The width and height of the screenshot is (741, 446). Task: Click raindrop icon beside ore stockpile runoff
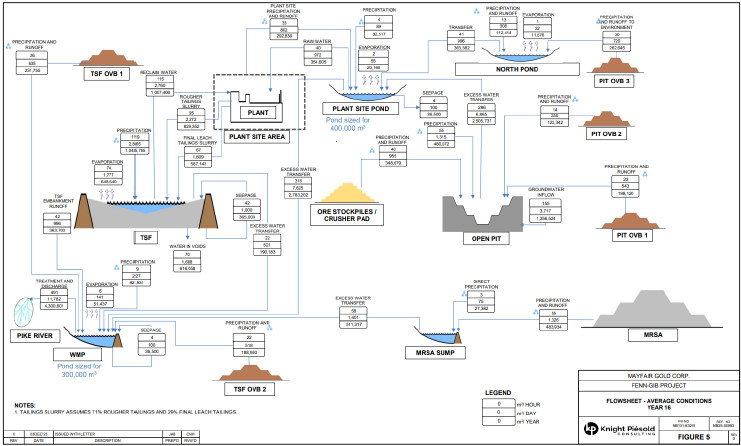372,151
